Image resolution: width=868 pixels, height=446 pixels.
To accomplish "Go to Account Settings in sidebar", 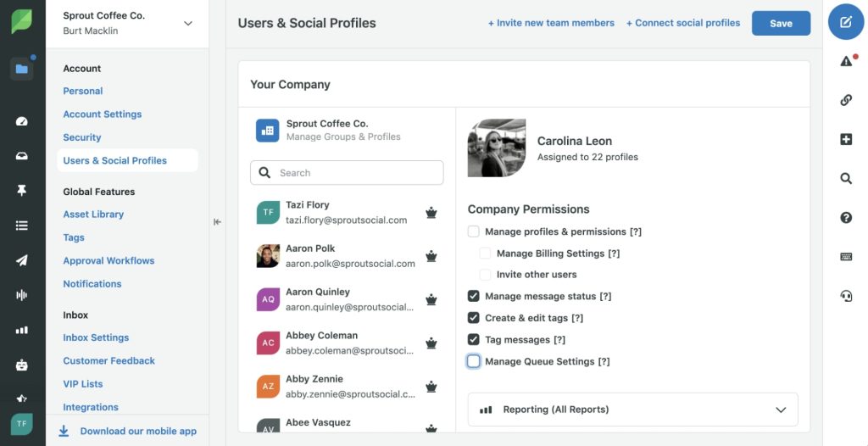I will [103, 114].
